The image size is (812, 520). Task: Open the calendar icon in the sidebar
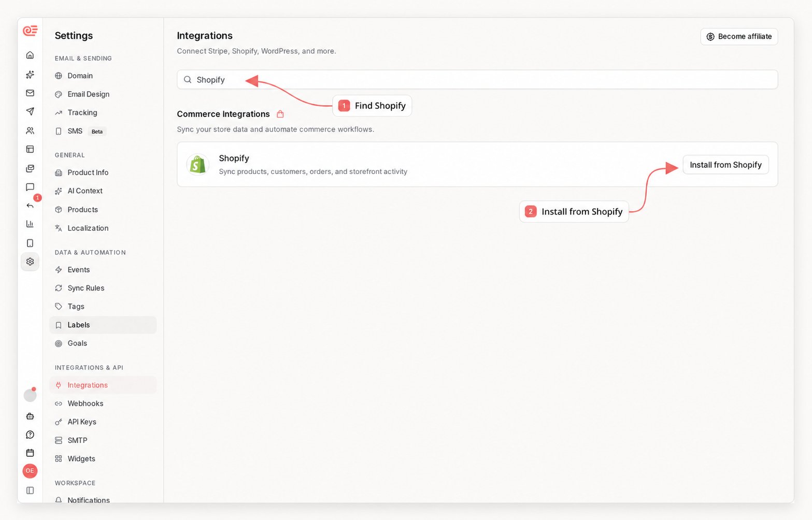pyautogui.click(x=30, y=453)
